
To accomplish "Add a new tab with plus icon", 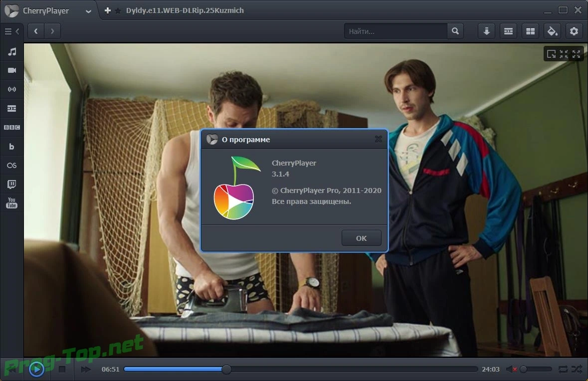I will coord(108,10).
